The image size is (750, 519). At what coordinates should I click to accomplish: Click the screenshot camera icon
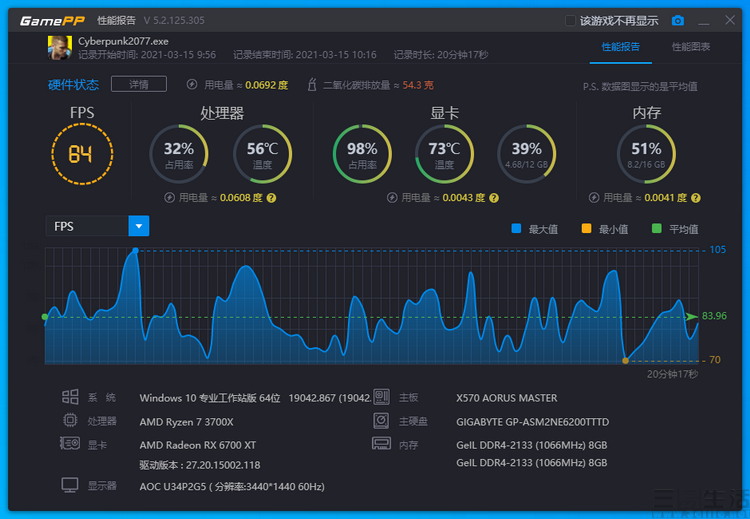[678, 21]
